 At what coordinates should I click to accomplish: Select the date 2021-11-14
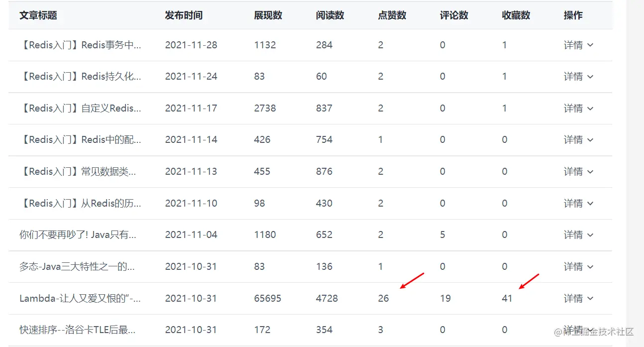[x=191, y=140]
